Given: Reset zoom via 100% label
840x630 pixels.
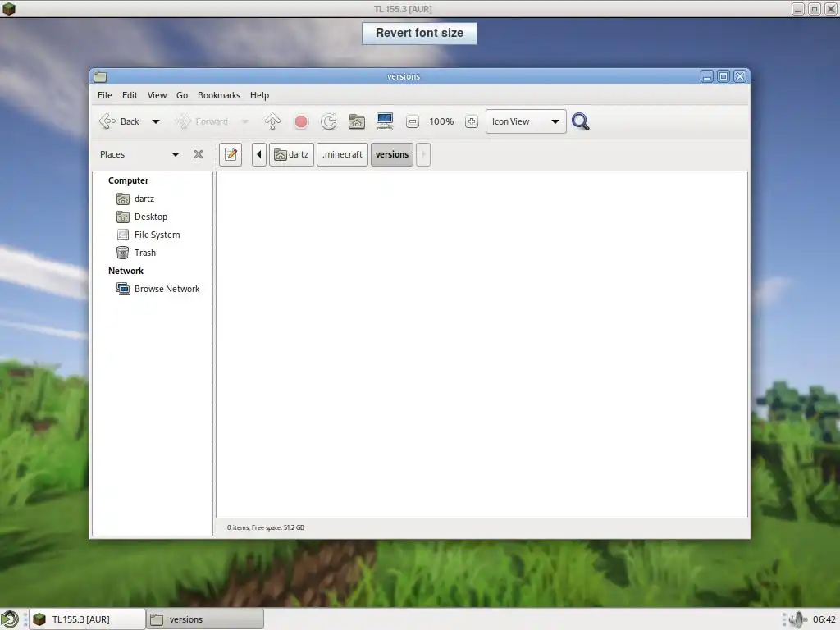Looking at the screenshot, I should click(441, 121).
